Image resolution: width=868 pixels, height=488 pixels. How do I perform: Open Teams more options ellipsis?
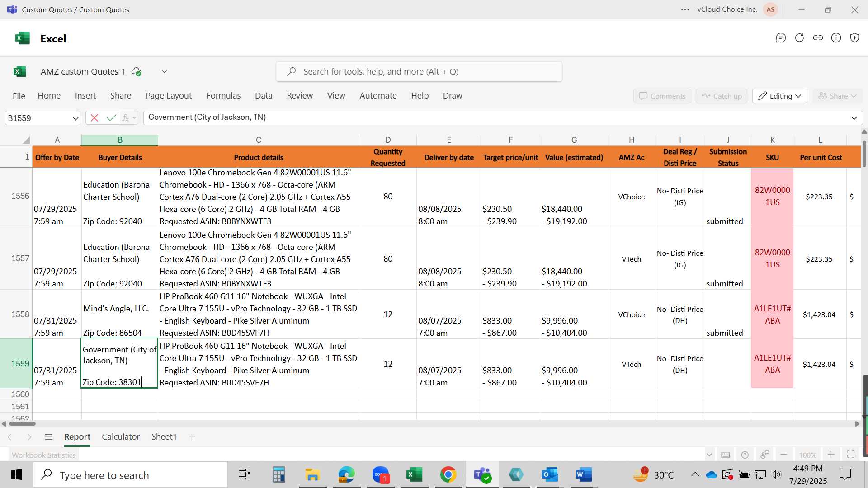(685, 9)
